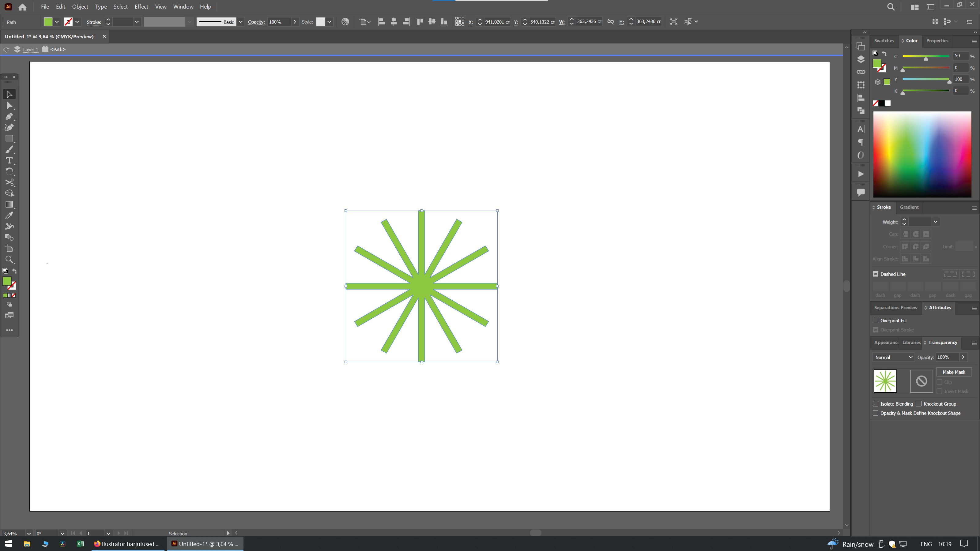
Task: Select the Gradient tool
Action: (x=9, y=204)
